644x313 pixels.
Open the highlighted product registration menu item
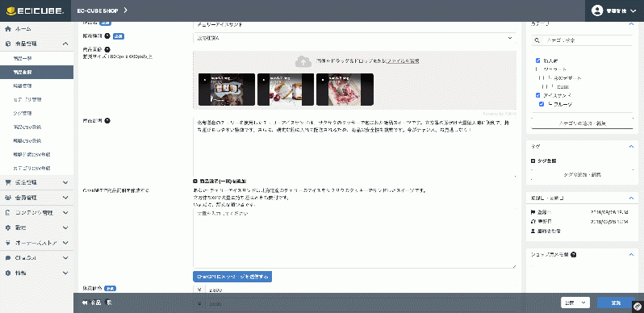click(36, 72)
